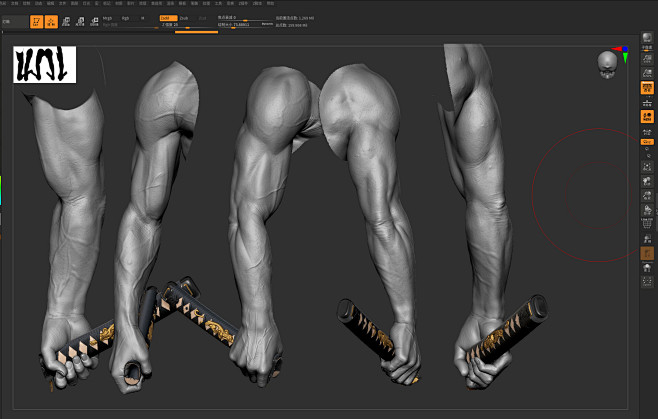Toggle Perspective (Persp) button
The width and height of the screenshot is (658, 419).
coord(648,87)
